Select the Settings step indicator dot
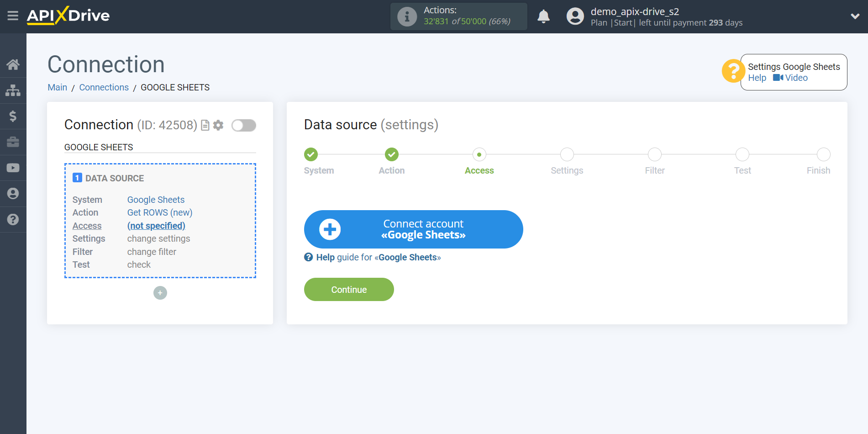This screenshot has height=434, width=868. coord(567,154)
